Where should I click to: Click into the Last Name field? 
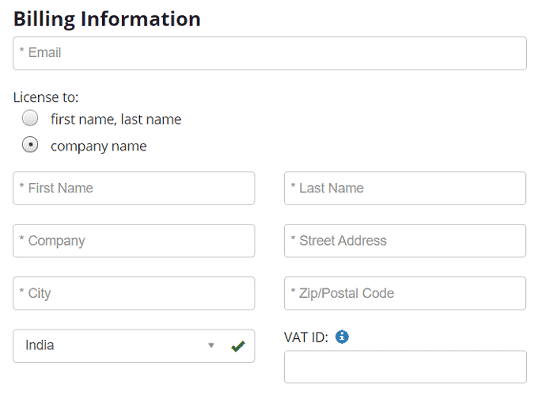point(405,188)
